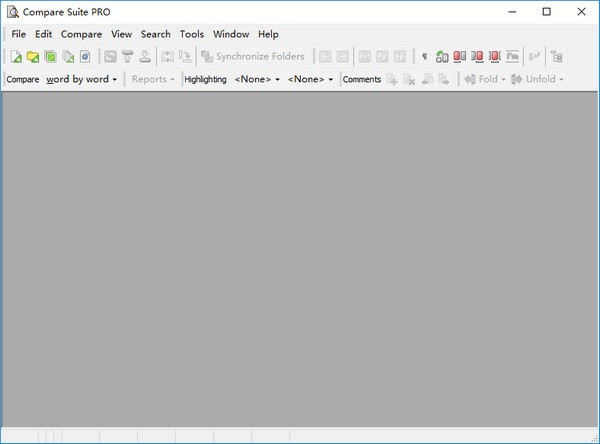Click the fifth blue document toolbar icon
This screenshot has width=600, height=444.
point(85,57)
